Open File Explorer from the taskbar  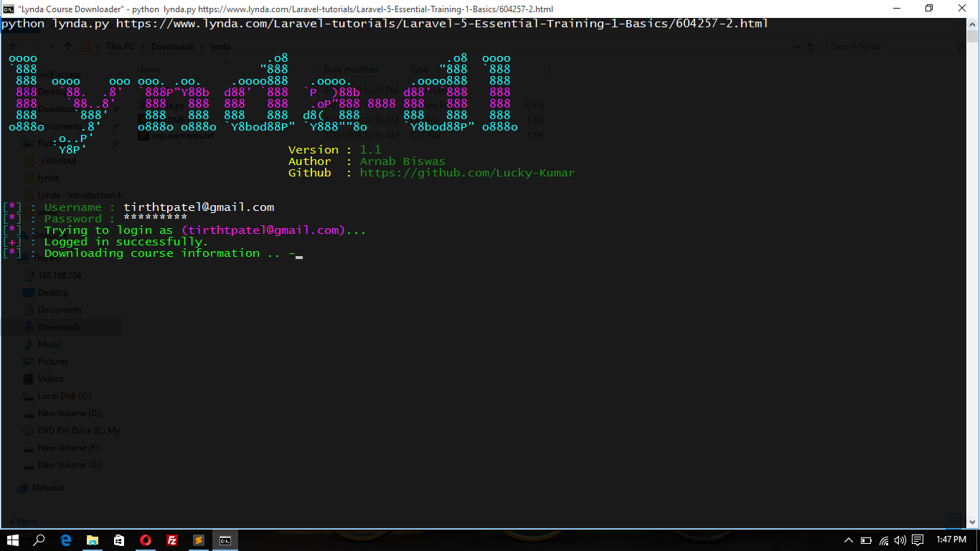(92, 540)
